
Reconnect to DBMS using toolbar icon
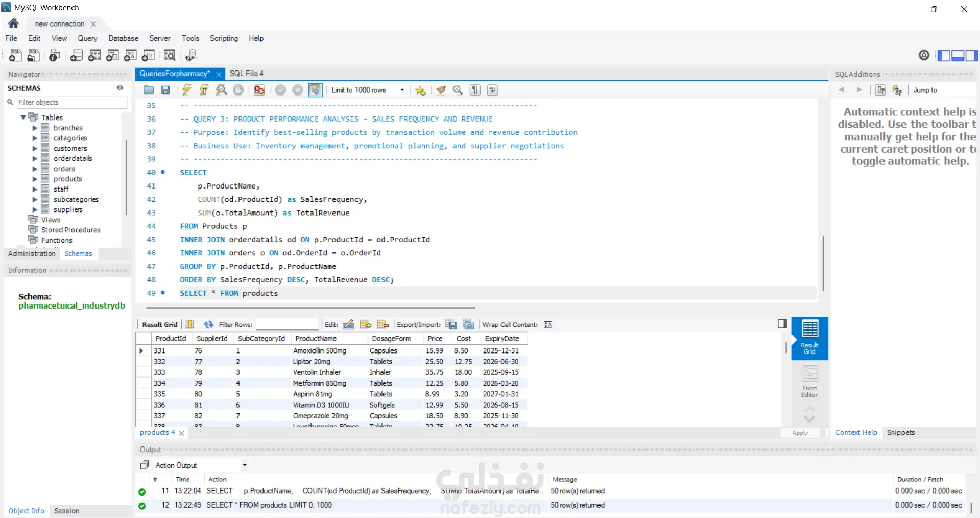click(191, 55)
